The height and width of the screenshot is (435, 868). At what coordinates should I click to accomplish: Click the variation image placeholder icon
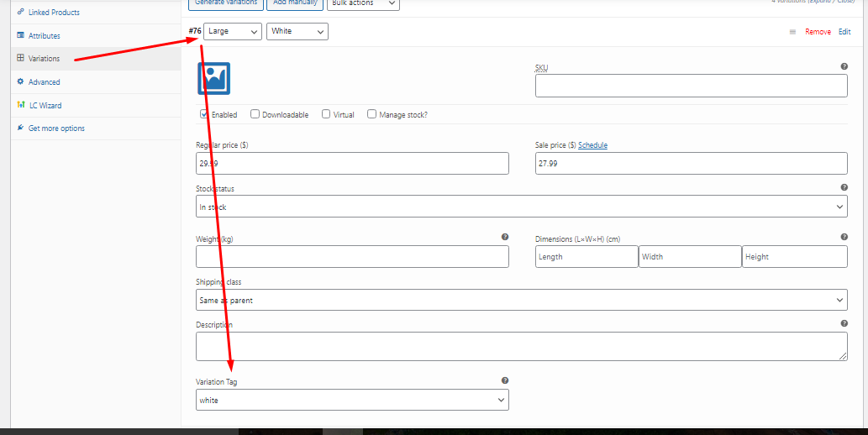213,78
